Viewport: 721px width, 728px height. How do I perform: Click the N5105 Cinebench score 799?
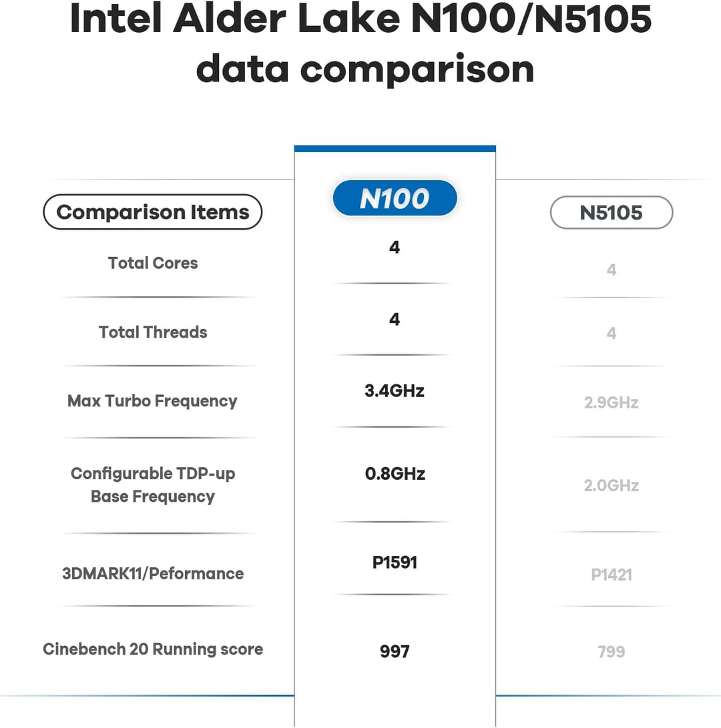pyautogui.click(x=612, y=652)
